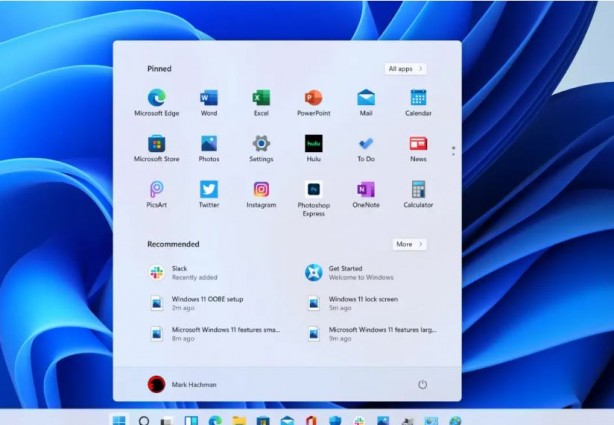
Task: Go to next pinned apps page dots
Action: coord(453,151)
